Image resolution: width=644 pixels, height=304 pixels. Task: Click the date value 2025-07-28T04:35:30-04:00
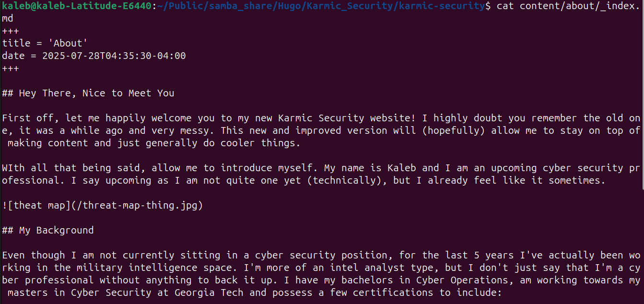(x=114, y=56)
